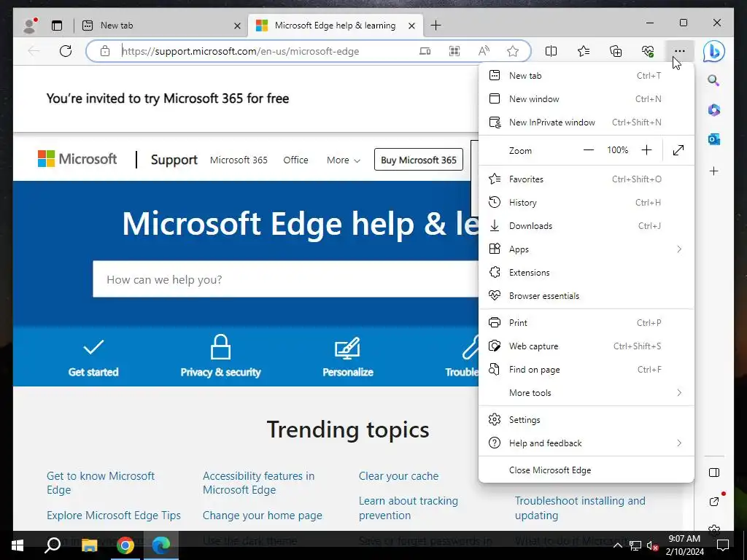Screen dimensions: 747x560
Task: Open Extensions from the menu
Action: click(x=586, y=273)
